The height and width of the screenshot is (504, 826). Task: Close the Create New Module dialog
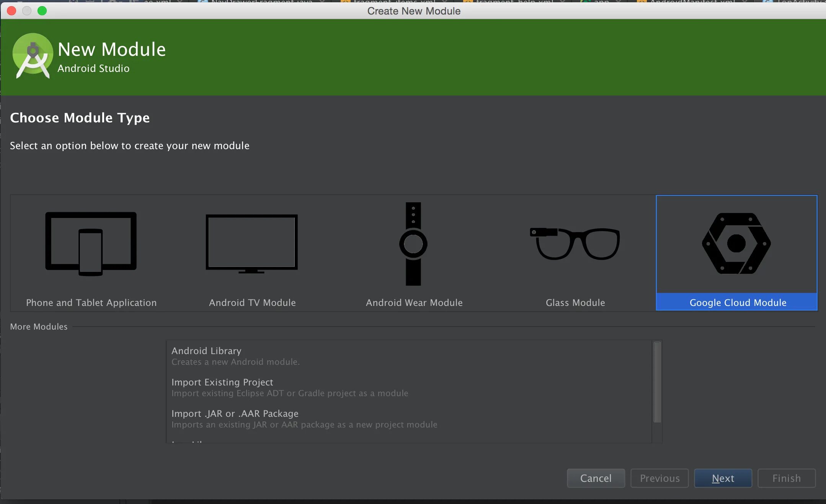point(11,11)
